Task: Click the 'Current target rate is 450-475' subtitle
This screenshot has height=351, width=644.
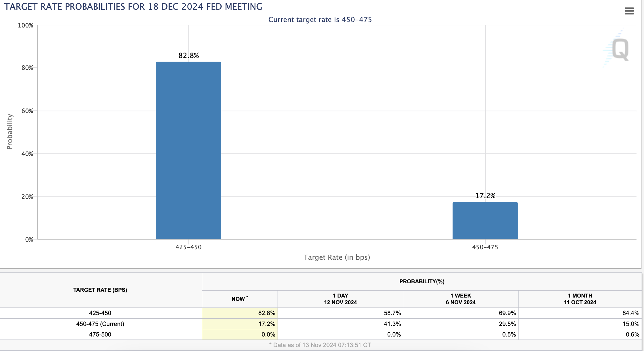Action: [x=320, y=19]
